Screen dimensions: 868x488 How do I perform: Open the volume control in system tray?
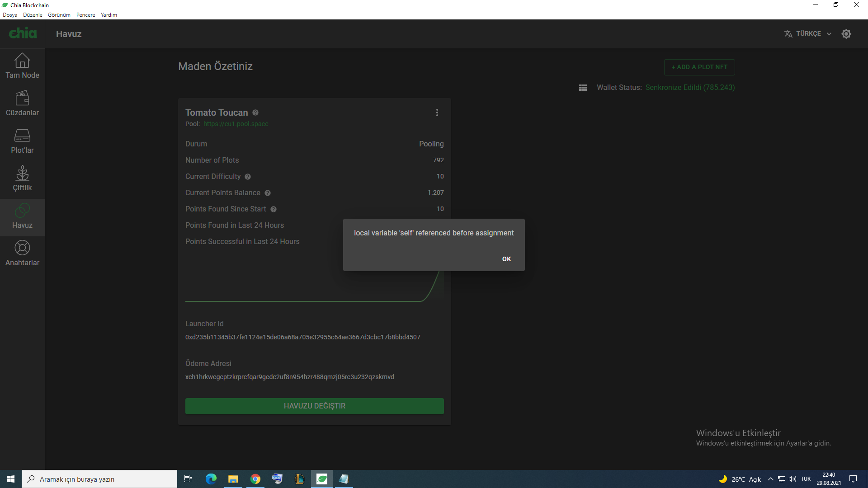pyautogui.click(x=793, y=479)
